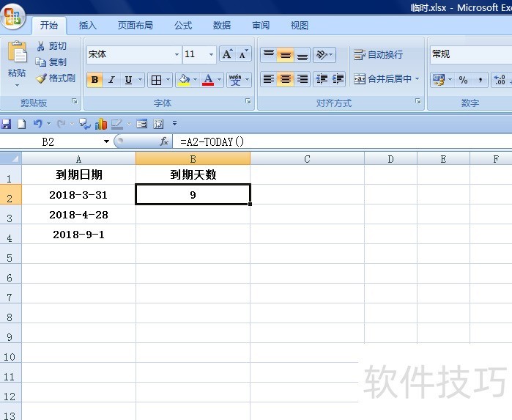The height and width of the screenshot is (420, 512).
Task: Select all cells with corner button
Action: (x=11, y=159)
